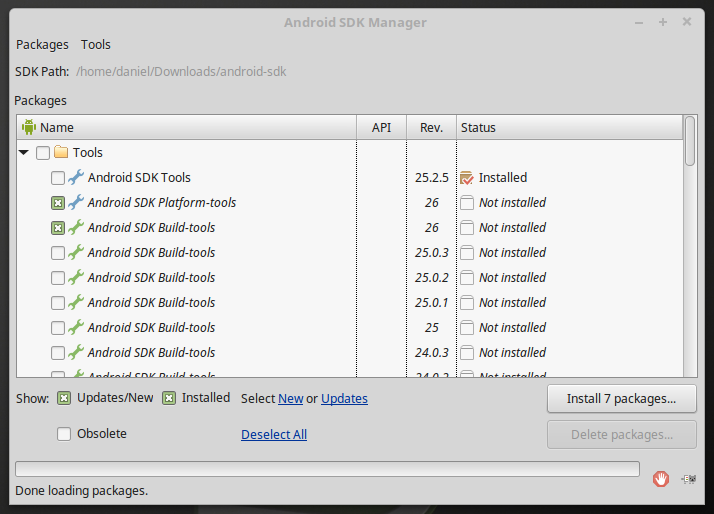
Task: Toggle the Installed show filter
Action: pyautogui.click(x=169, y=398)
